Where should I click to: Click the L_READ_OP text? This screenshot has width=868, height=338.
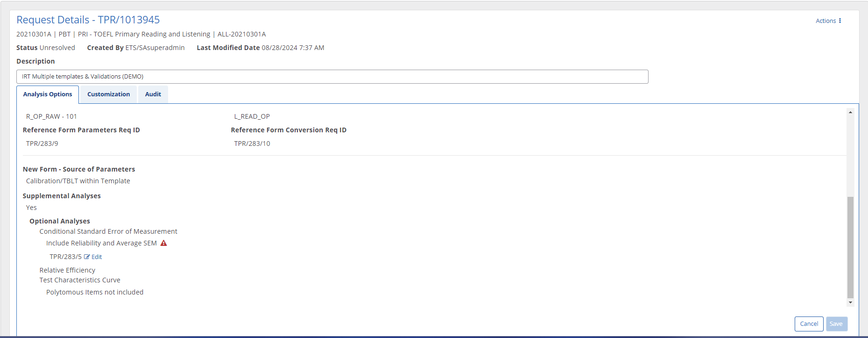click(x=252, y=116)
